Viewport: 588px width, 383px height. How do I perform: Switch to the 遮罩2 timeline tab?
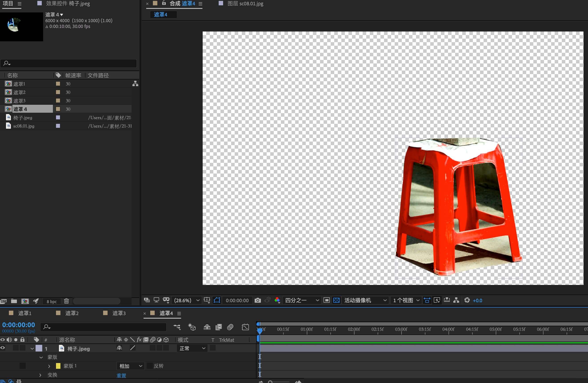click(72, 313)
